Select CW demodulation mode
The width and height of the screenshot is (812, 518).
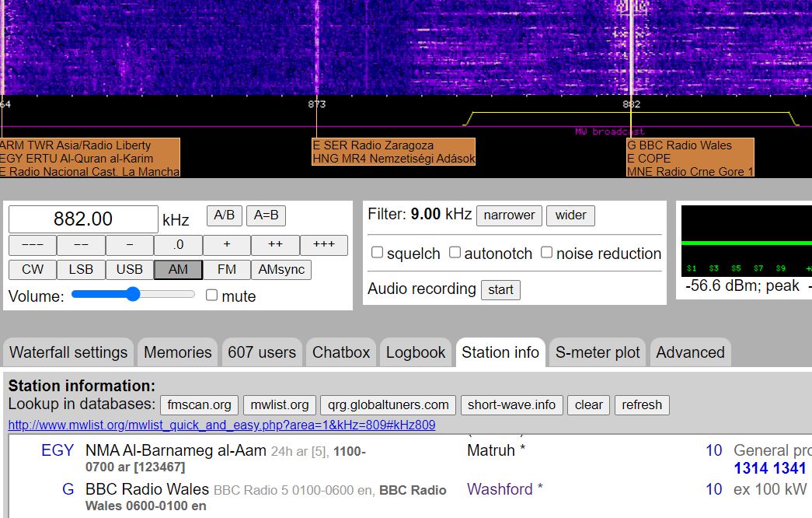(x=33, y=270)
